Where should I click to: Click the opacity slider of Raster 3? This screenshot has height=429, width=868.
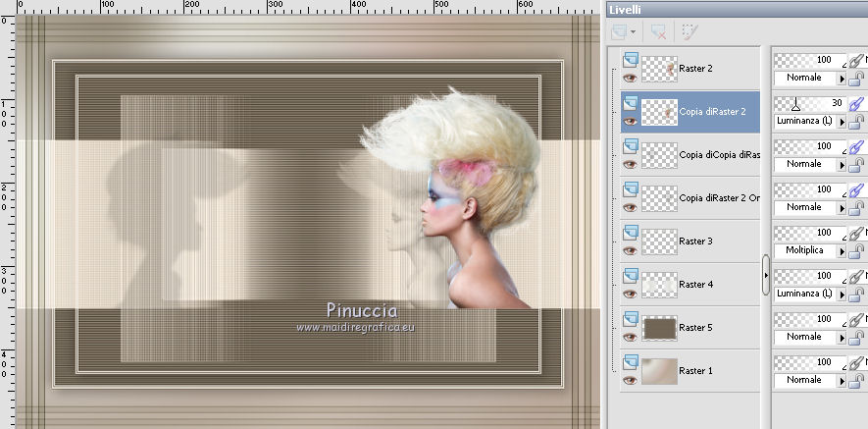tap(810, 233)
